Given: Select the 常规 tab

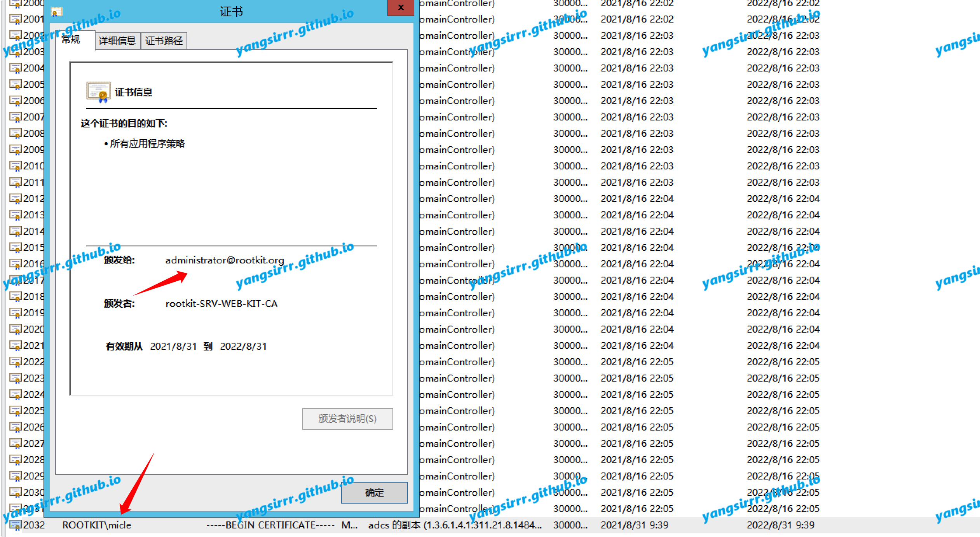Looking at the screenshot, I should pyautogui.click(x=71, y=39).
